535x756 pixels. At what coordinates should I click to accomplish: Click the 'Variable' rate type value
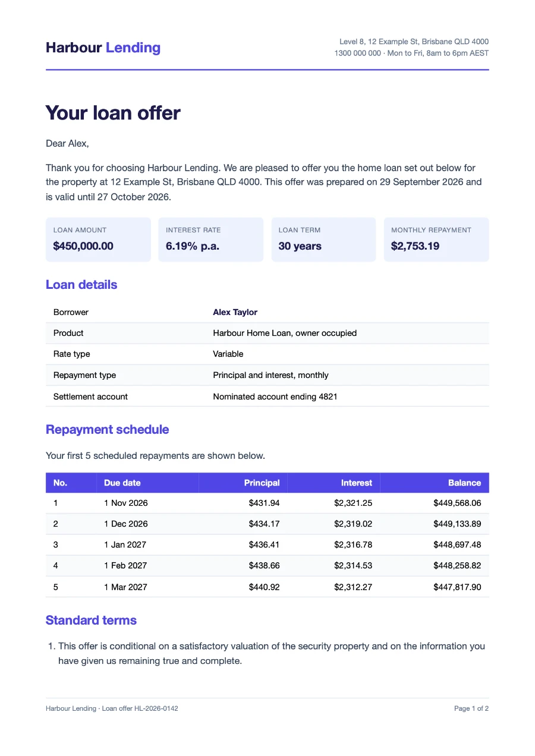(228, 354)
